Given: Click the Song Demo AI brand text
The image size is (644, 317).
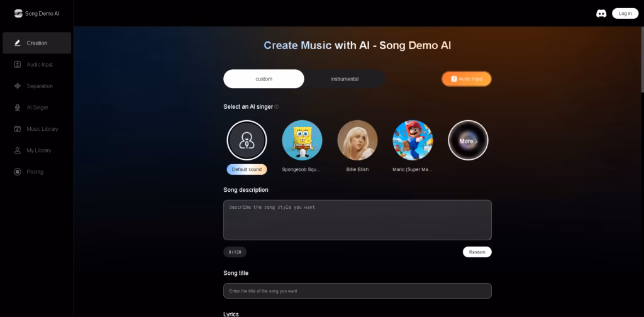Looking at the screenshot, I should (42, 14).
